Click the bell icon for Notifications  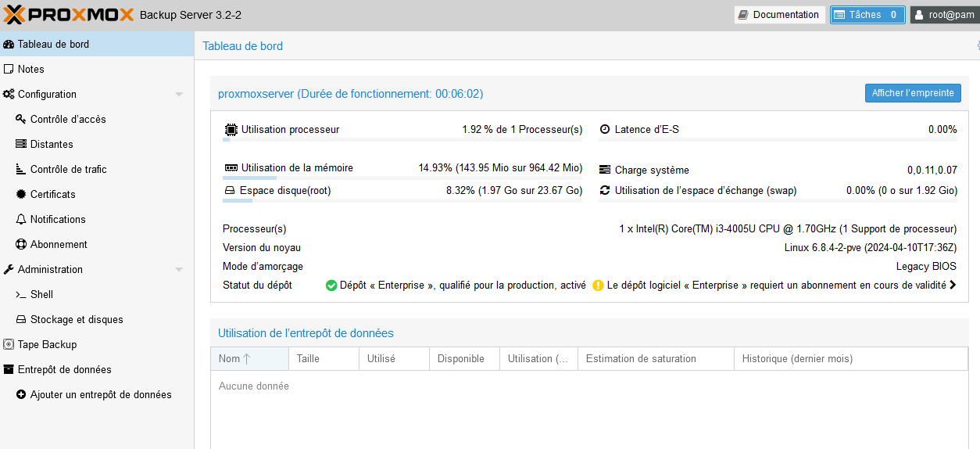pyautogui.click(x=21, y=219)
